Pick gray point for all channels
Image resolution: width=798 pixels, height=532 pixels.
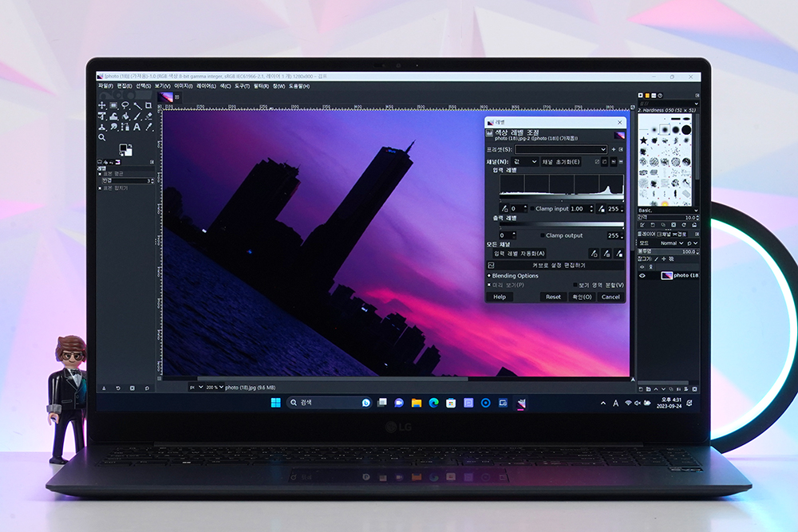coord(606,254)
